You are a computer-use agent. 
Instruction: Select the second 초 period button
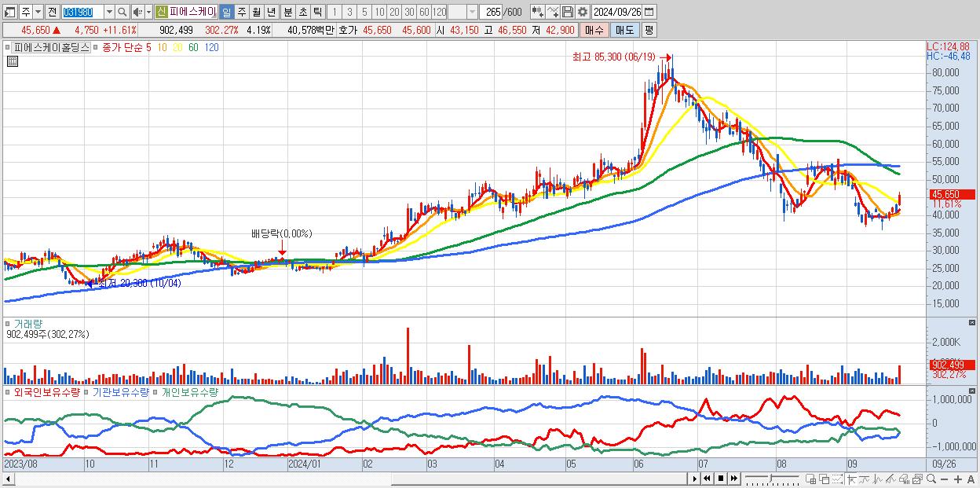(302, 12)
